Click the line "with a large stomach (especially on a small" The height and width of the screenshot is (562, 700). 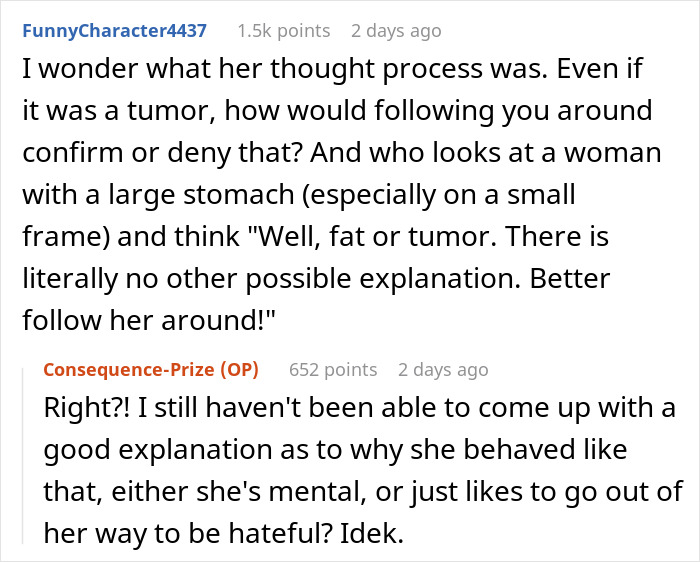click(299, 195)
